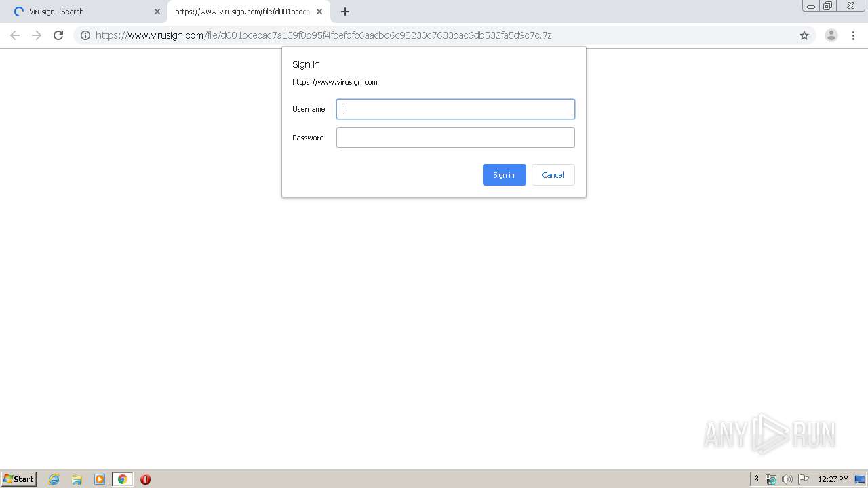Open Windows Media Player from taskbar
This screenshot has width=868, height=488.
100,479
